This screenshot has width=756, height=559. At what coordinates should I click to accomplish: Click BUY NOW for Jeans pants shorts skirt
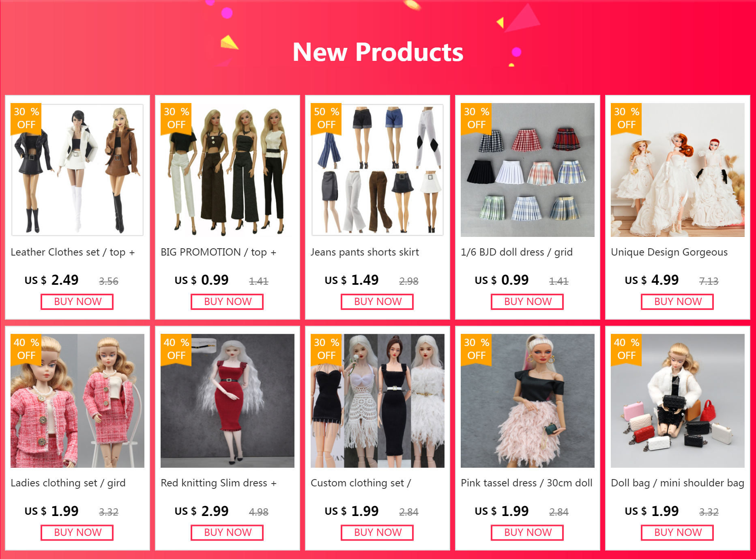[377, 302]
